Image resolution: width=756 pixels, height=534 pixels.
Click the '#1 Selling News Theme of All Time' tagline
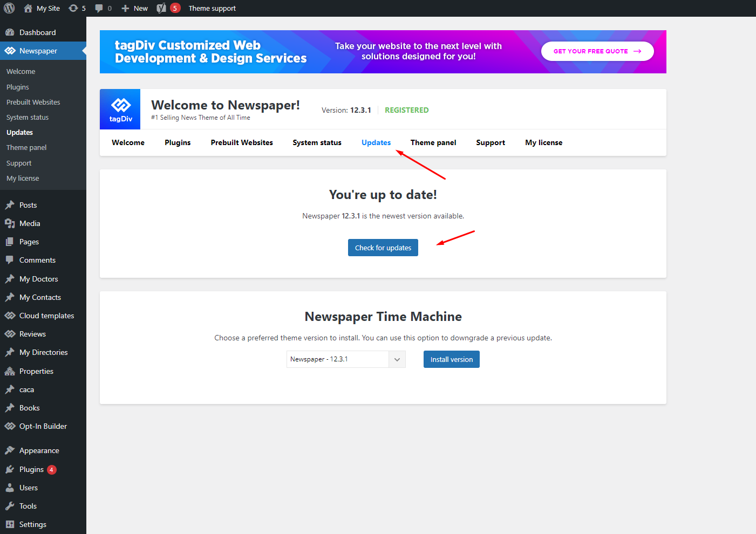click(201, 118)
